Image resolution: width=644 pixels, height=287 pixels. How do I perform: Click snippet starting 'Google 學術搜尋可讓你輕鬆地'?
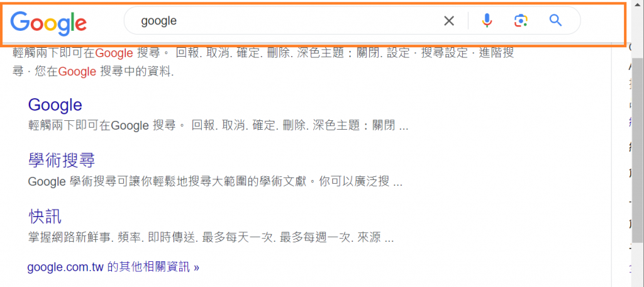[215, 182]
